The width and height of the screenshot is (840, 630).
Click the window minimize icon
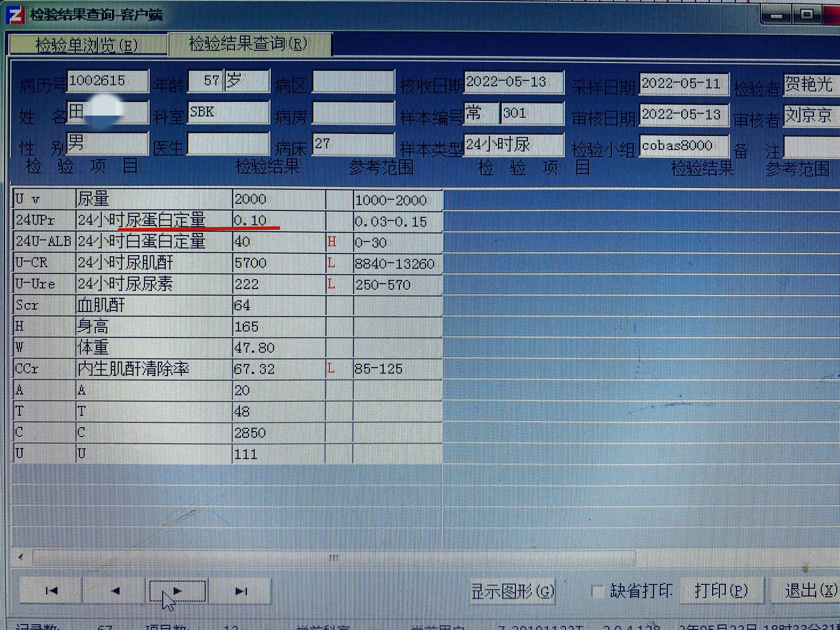[x=777, y=16]
